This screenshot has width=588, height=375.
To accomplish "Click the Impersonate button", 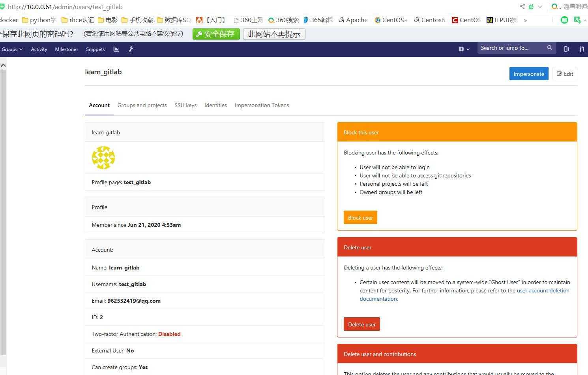I will tap(529, 73).
